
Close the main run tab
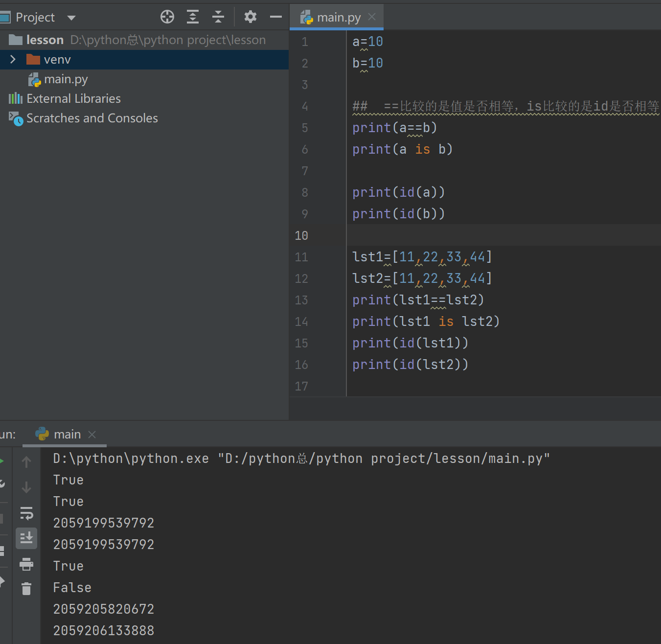coord(92,435)
